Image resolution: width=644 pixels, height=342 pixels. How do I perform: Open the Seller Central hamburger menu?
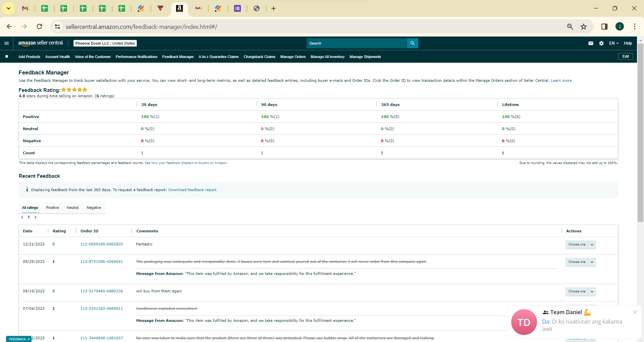tap(6, 43)
